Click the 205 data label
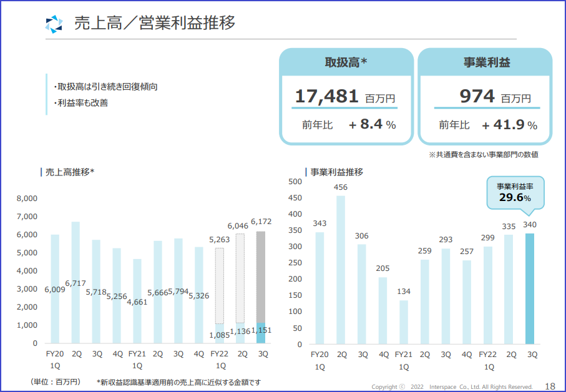The width and height of the screenshot is (566, 392). tap(383, 268)
